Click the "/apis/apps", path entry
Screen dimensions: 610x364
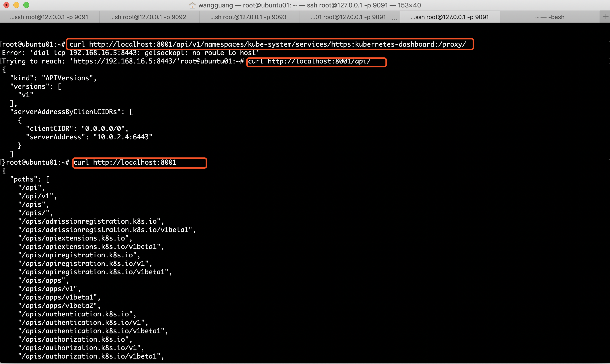[x=43, y=280]
